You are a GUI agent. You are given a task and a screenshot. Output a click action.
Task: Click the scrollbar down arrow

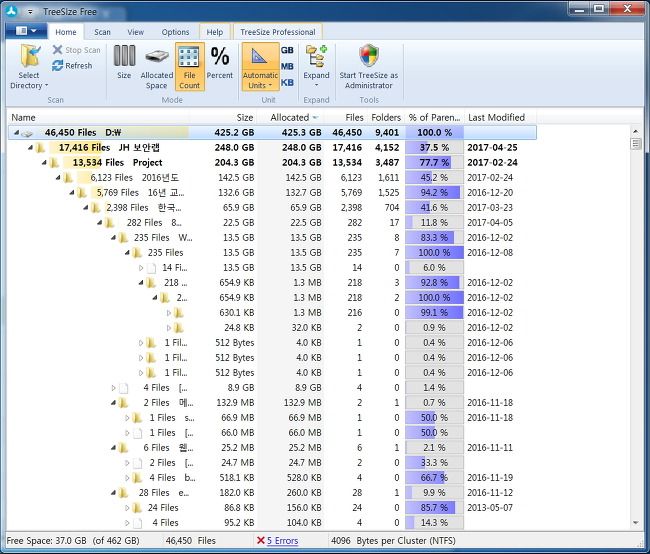pos(635,523)
